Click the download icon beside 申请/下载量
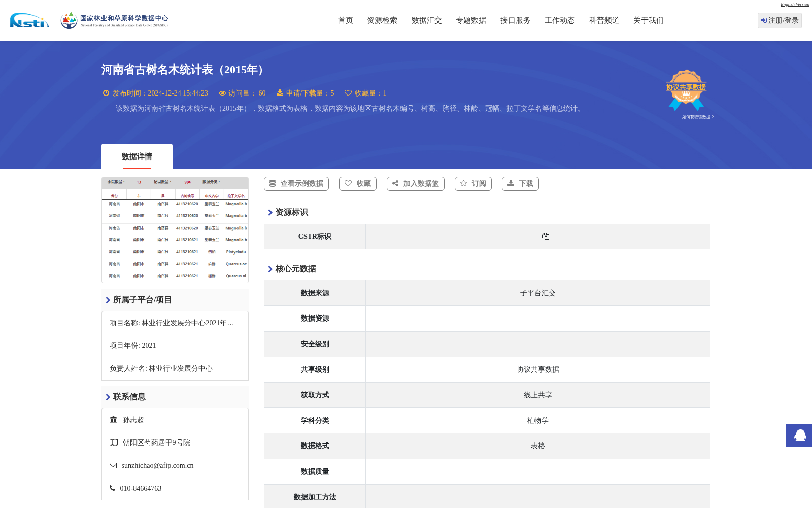812x508 pixels. 280,93
